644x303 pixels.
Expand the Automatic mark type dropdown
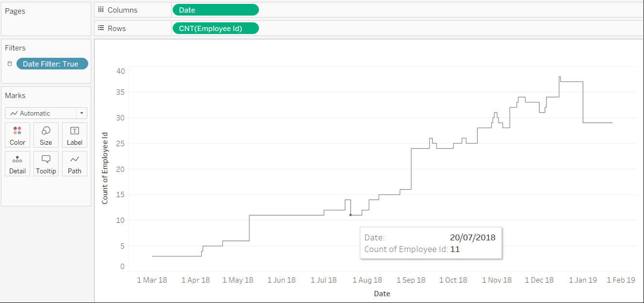click(81, 113)
